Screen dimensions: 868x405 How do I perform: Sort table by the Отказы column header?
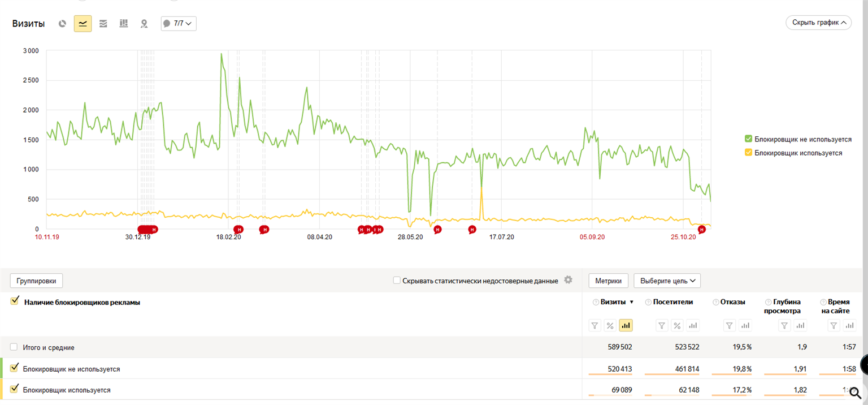click(732, 302)
